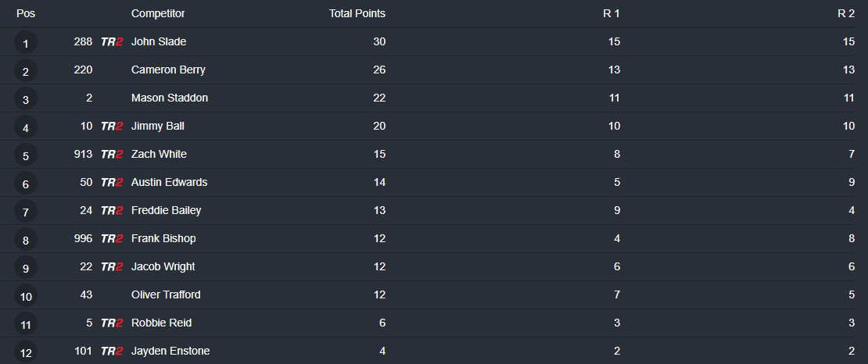The width and height of the screenshot is (868, 364).
Task: Select the TR2 badge for Freddie Bailey
Action: [x=112, y=211]
